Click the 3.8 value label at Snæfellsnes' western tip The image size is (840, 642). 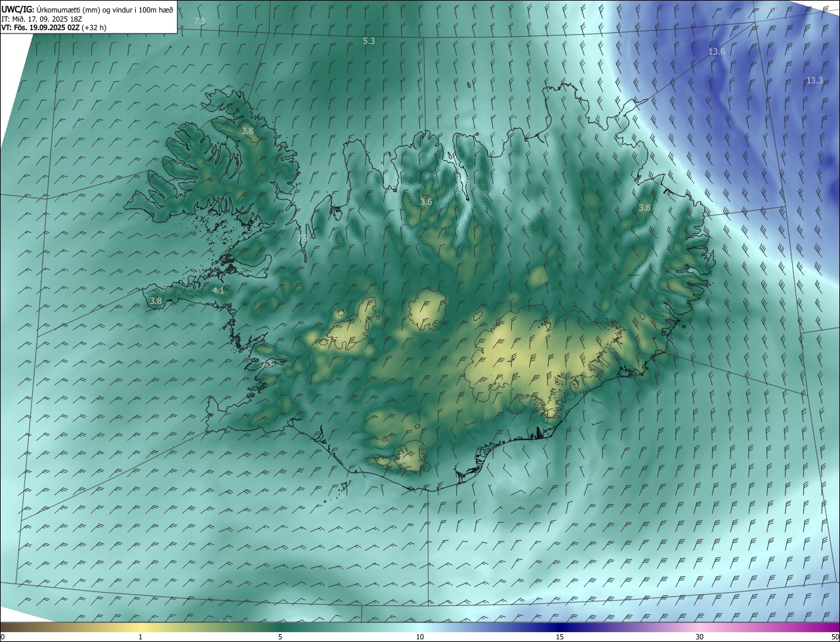tap(156, 301)
